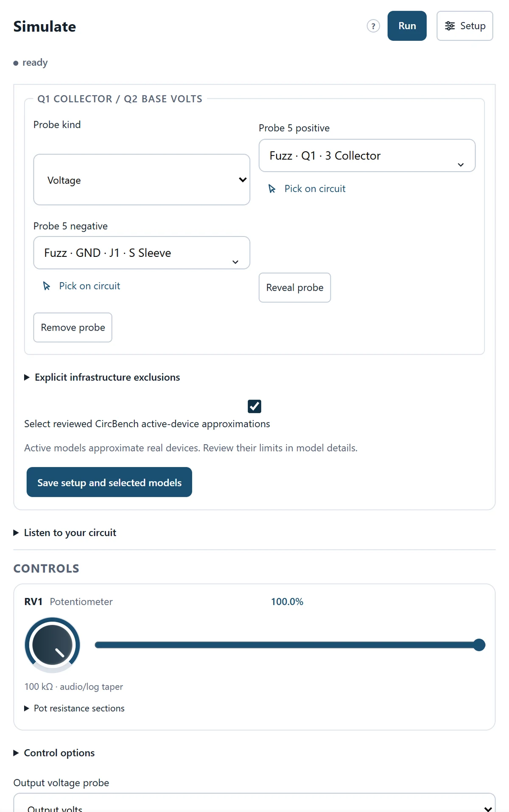Click the Reveal probe button

295,288
